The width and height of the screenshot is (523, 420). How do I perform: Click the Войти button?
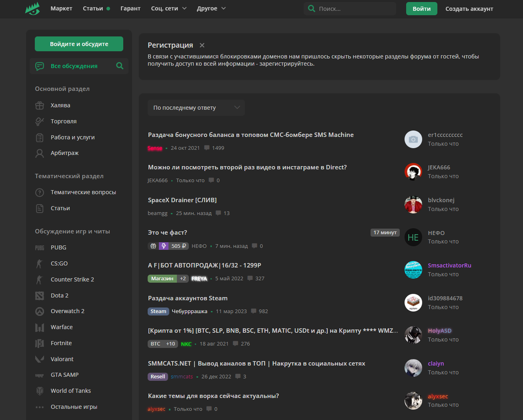[421, 9]
